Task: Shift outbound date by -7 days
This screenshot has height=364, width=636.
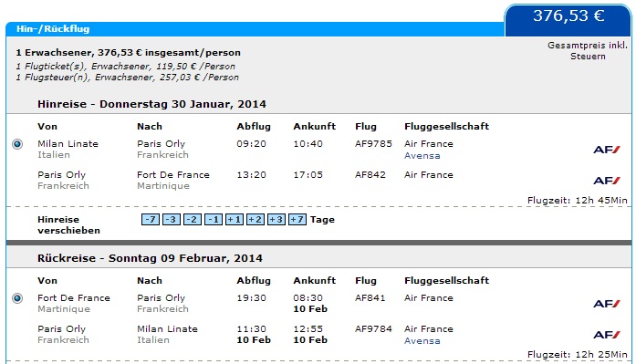Action: 150,220
